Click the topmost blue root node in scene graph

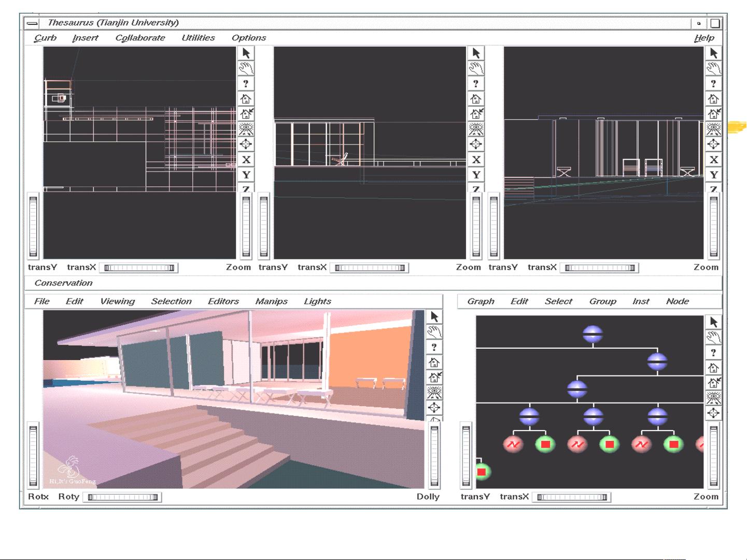click(593, 335)
